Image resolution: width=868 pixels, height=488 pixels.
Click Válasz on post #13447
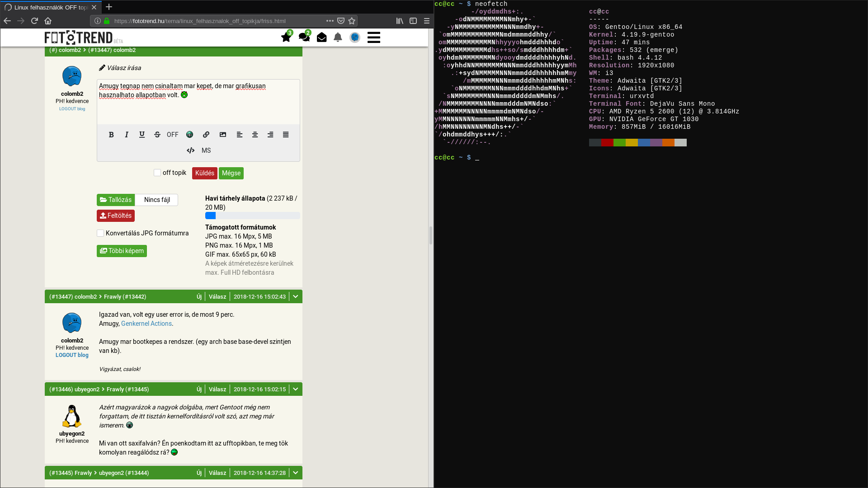[217, 296]
